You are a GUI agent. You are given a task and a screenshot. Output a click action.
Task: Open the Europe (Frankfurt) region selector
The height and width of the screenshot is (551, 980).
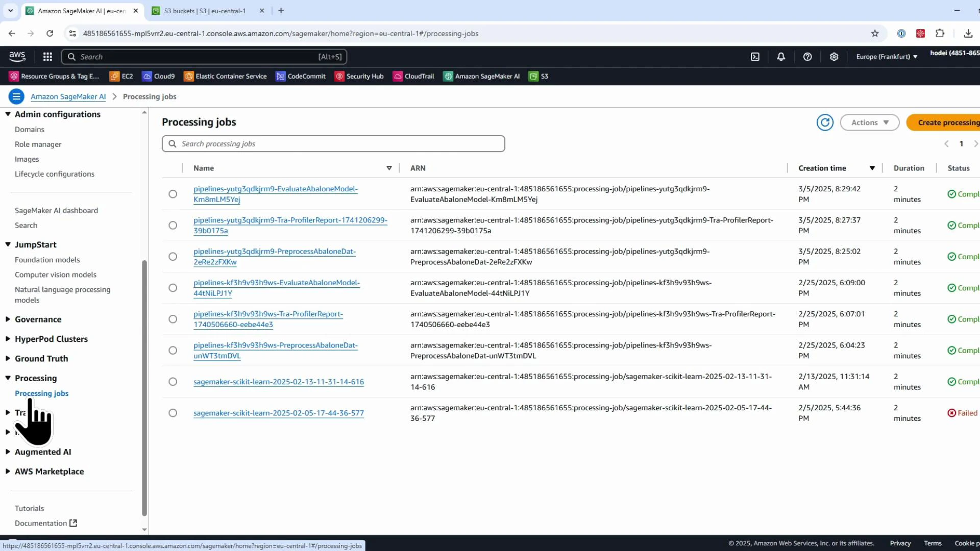pos(887,57)
